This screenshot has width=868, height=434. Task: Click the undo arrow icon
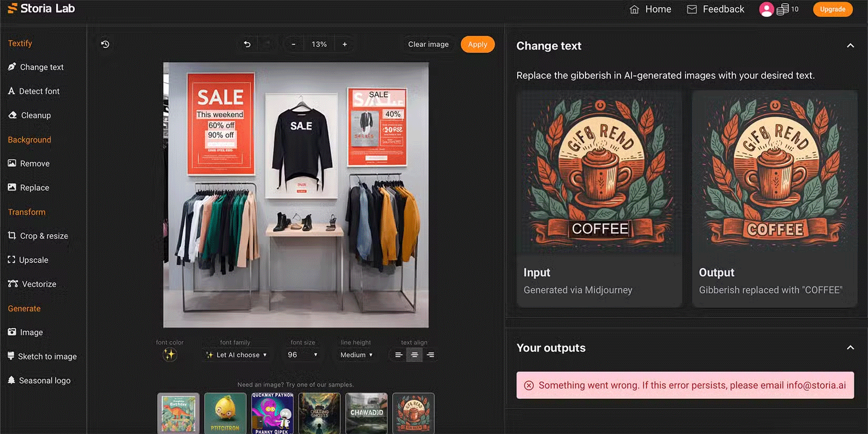tap(247, 44)
